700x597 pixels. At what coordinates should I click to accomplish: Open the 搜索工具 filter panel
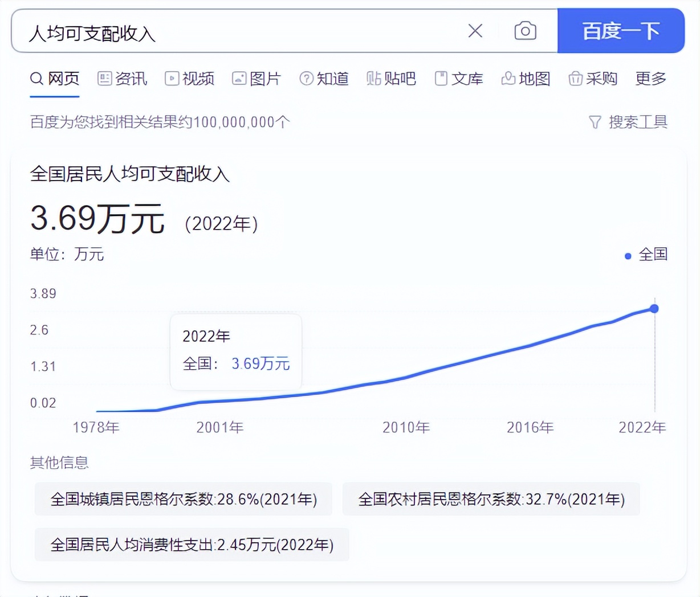coord(629,121)
